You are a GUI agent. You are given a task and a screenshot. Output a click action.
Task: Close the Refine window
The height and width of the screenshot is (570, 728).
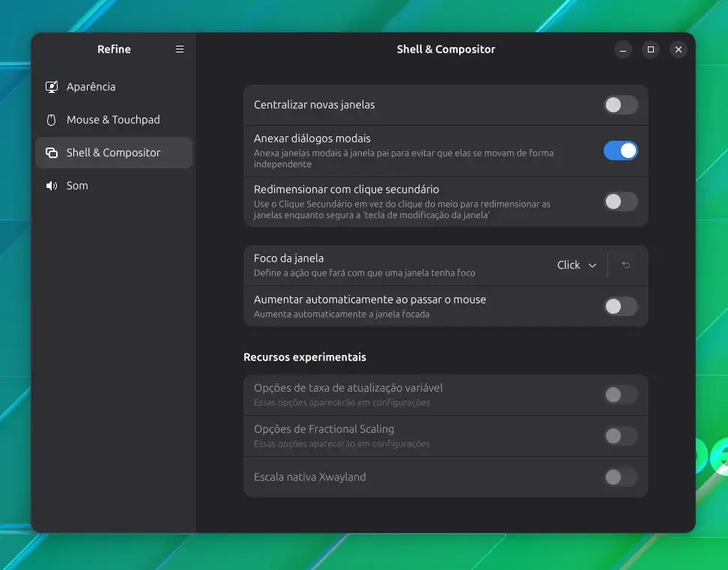tap(679, 49)
